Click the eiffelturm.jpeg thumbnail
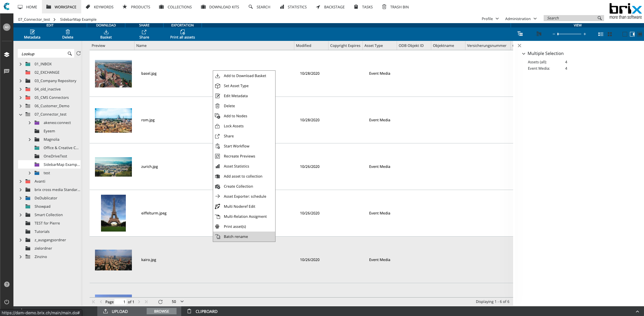Viewport: 644px width, 316px height. point(113,213)
